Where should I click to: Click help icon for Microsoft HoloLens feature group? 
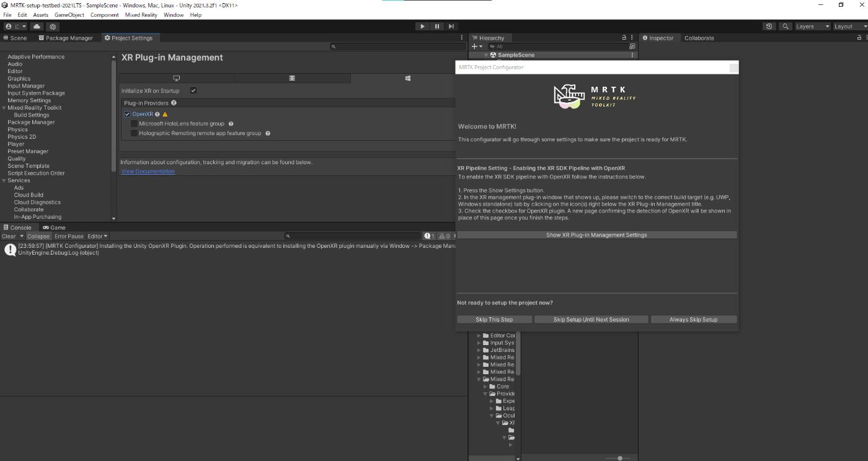click(x=231, y=123)
